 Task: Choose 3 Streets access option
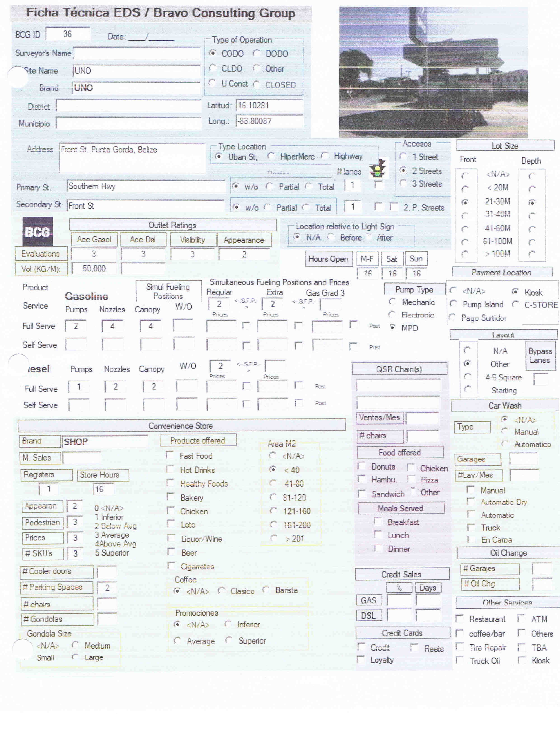[x=403, y=183]
